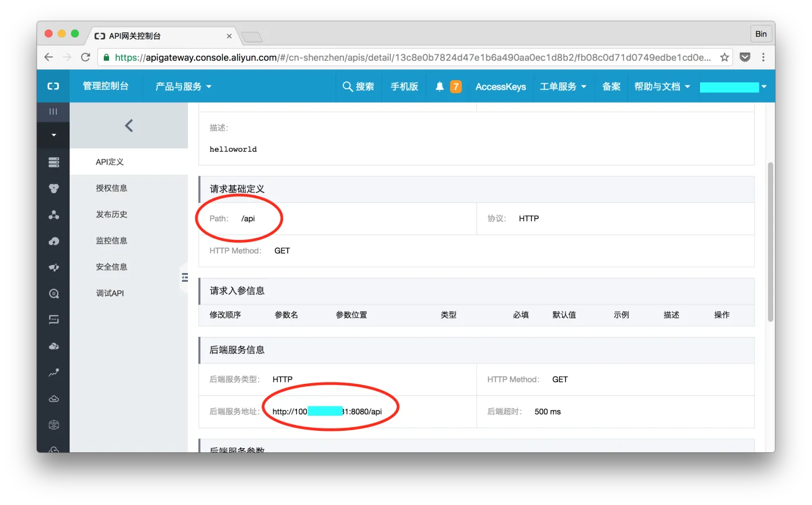
Task: Go to 管理控制台
Action: pyautogui.click(x=106, y=86)
